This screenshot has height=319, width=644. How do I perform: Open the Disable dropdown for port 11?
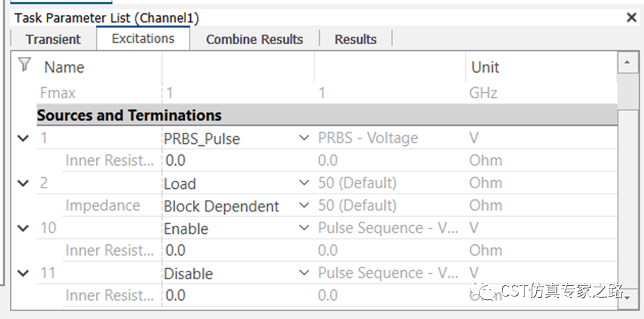pyautogui.click(x=304, y=273)
